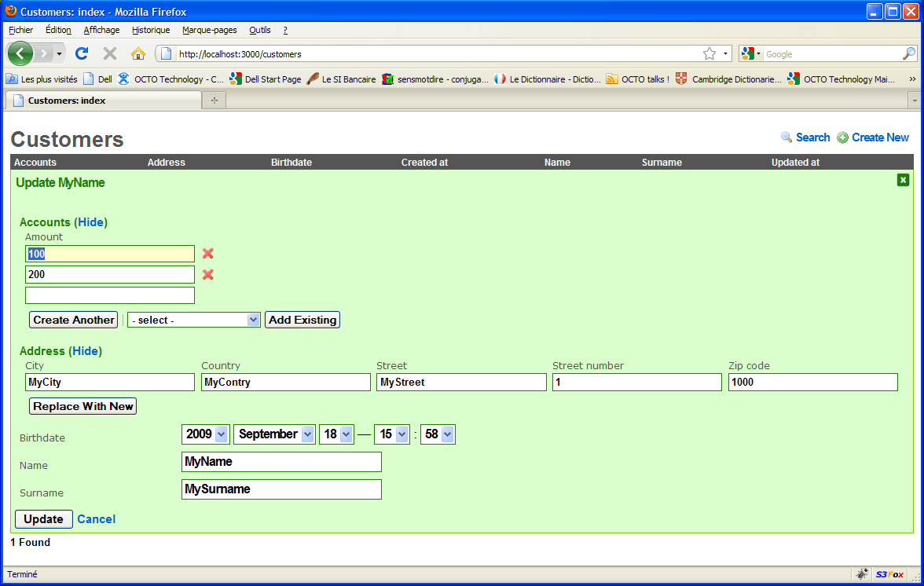
Task: Click into the Surname text field
Action: point(281,489)
